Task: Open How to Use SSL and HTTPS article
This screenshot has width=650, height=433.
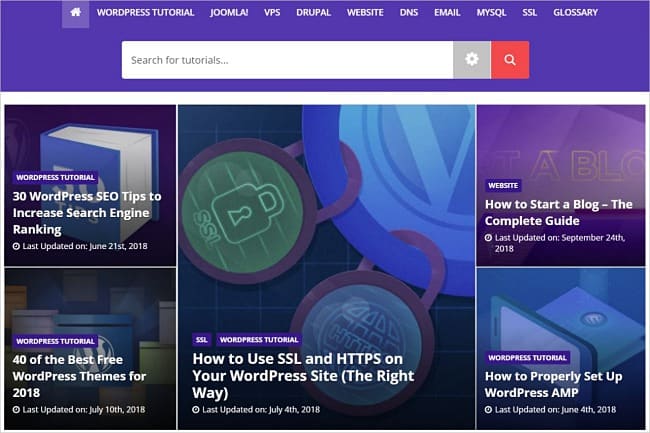Action: click(303, 375)
